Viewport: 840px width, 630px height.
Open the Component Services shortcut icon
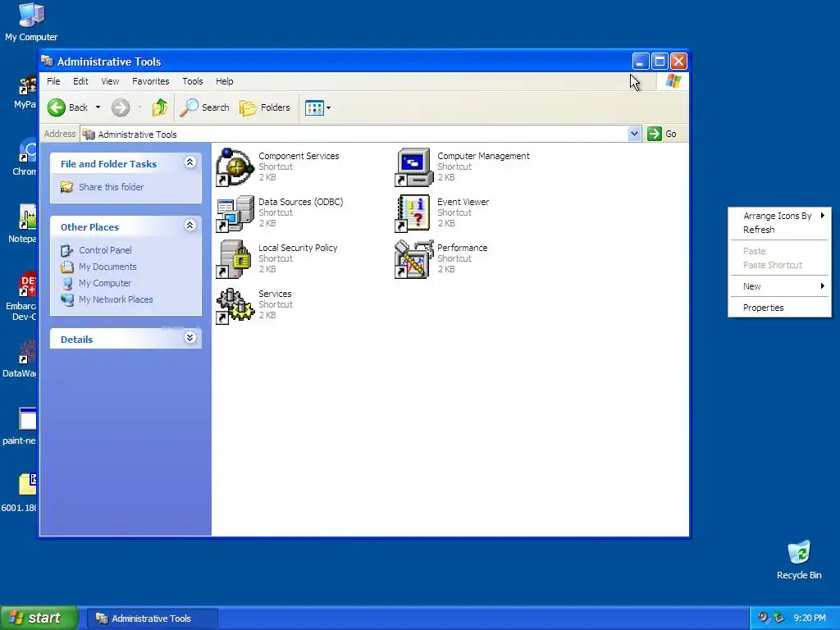(x=235, y=167)
